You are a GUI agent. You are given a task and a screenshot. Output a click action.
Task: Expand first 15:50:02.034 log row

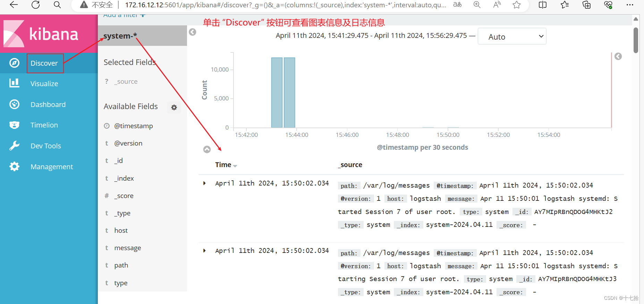[x=204, y=183]
